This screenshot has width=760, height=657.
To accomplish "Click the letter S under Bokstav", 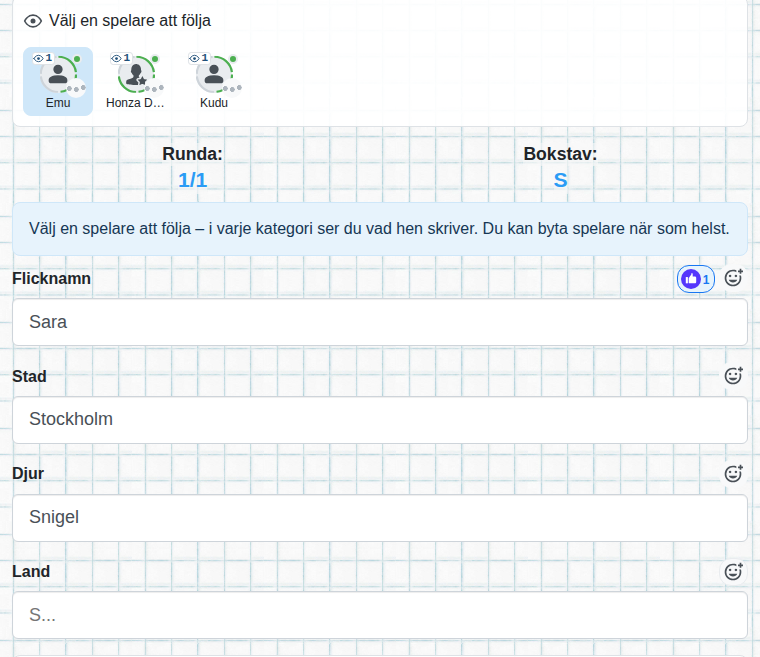I will pyautogui.click(x=560, y=180).
